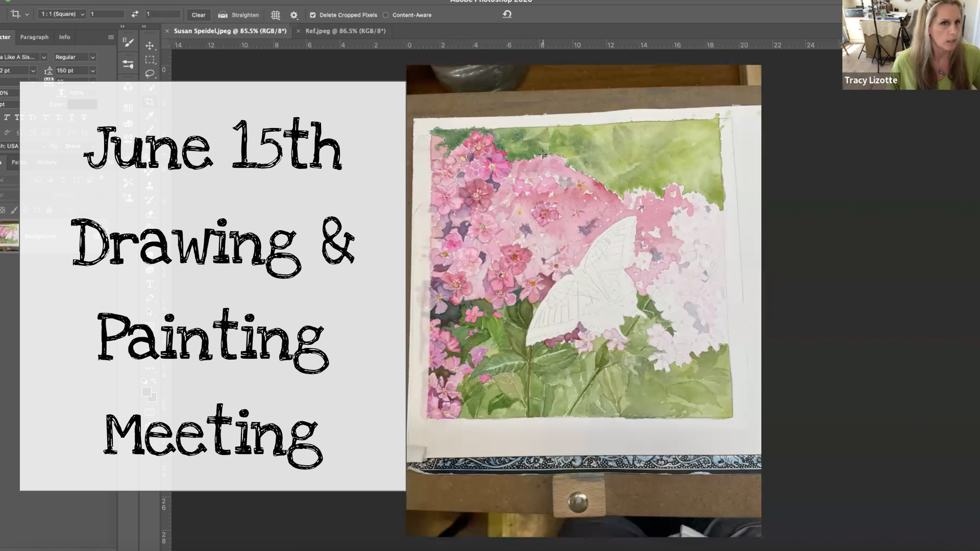
Task: Open crop settings gear menu
Action: point(294,15)
